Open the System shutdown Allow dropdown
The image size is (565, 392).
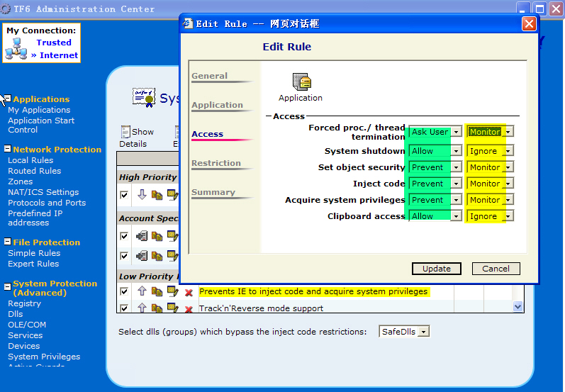point(435,151)
